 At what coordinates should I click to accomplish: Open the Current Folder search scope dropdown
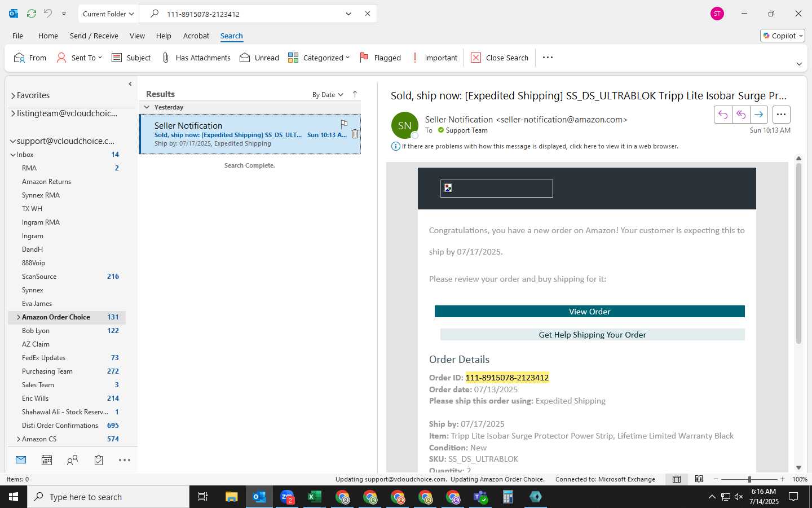108,14
